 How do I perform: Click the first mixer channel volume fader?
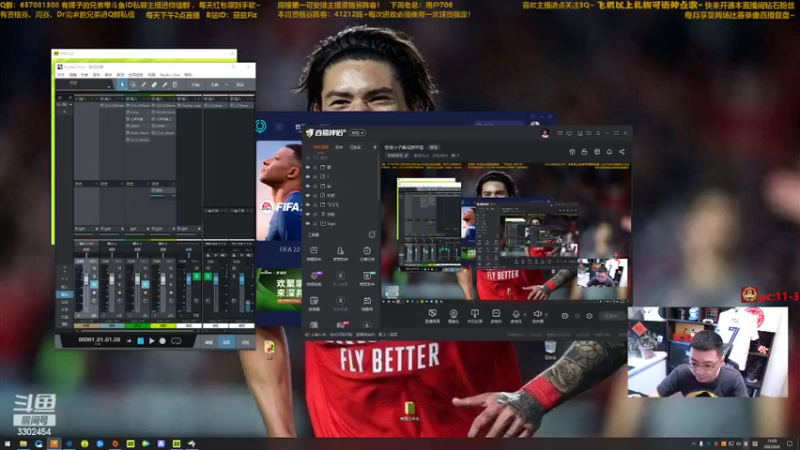point(86,279)
